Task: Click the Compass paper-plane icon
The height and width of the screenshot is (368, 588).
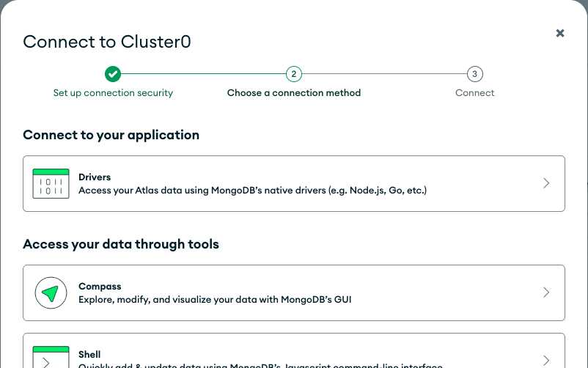Action: (51, 292)
